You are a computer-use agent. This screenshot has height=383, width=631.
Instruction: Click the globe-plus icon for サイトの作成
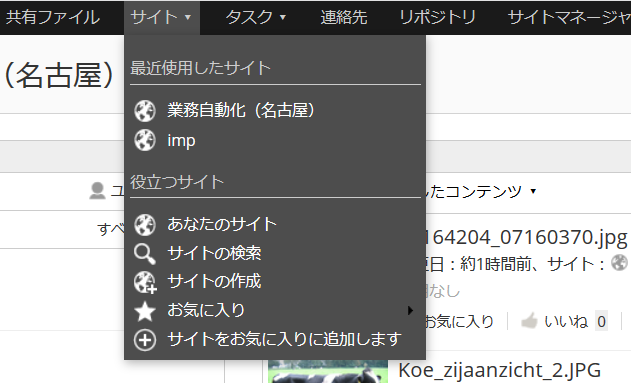point(145,282)
